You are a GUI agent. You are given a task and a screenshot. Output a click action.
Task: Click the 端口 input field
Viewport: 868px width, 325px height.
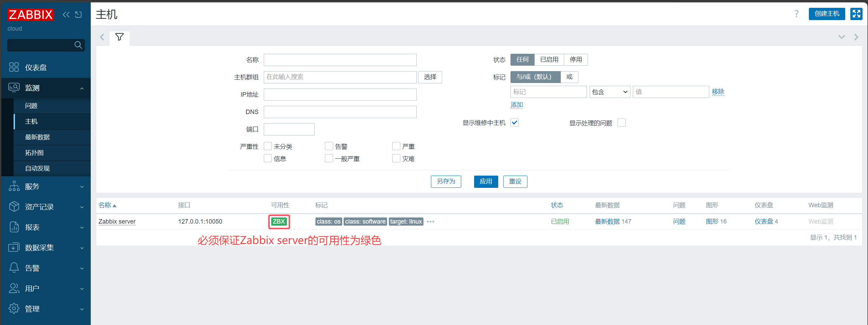tap(289, 129)
